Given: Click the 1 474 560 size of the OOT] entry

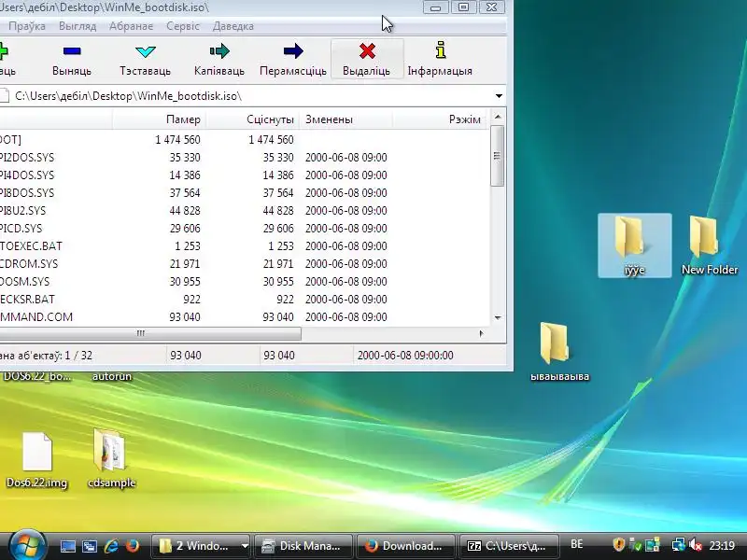Looking at the screenshot, I should coord(177,140).
